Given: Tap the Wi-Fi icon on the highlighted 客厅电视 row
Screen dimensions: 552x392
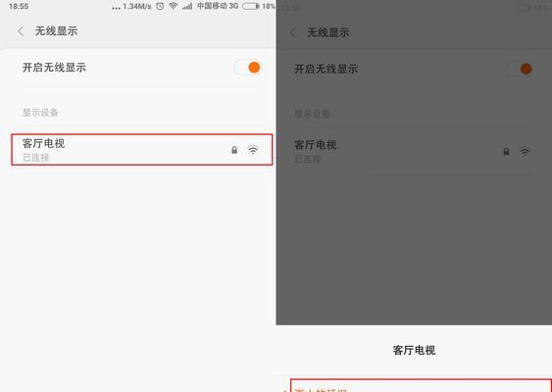Looking at the screenshot, I should (253, 150).
